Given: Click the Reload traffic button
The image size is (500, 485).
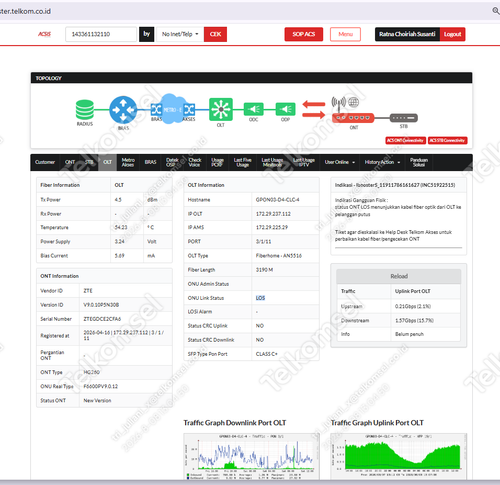Looking at the screenshot, I should [x=399, y=276].
